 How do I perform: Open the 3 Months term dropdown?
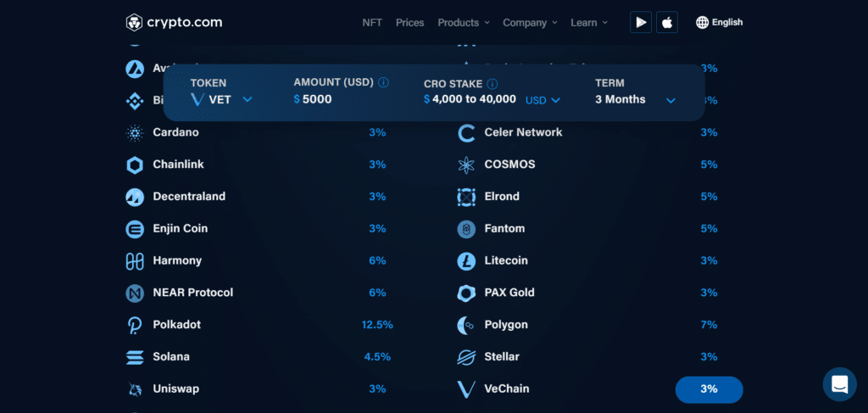(636, 100)
